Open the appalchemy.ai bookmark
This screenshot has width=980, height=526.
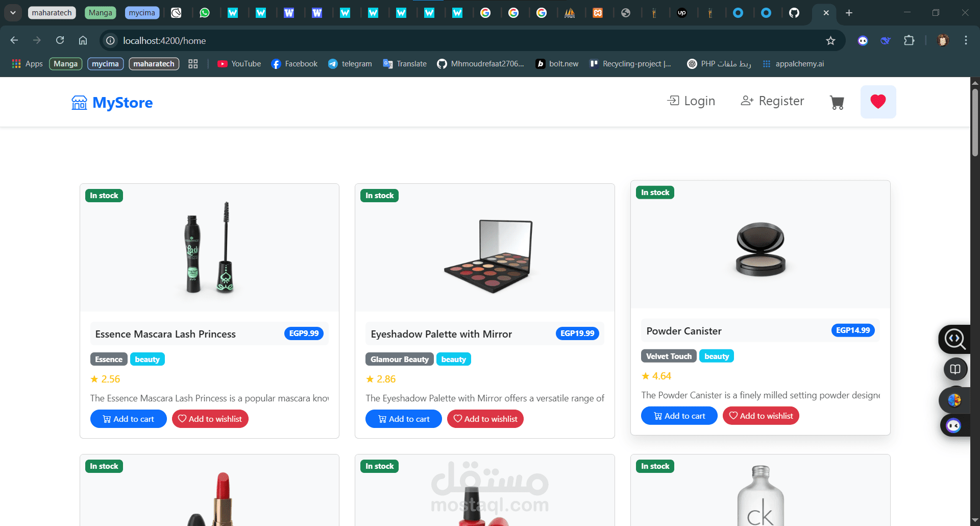pos(793,64)
